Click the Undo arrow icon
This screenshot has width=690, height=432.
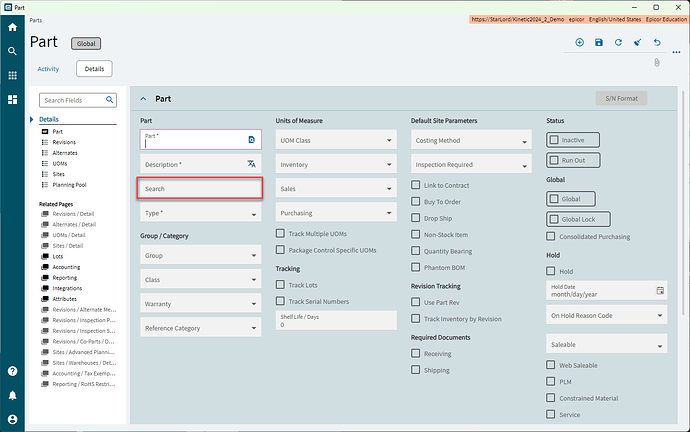click(657, 42)
